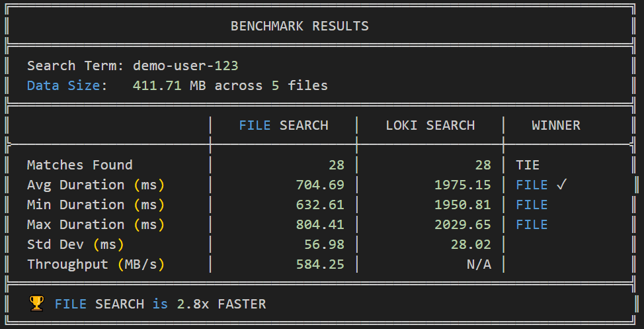Image resolution: width=644 pixels, height=329 pixels.
Task: Click the WINNER column header
Action: point(556,125)
